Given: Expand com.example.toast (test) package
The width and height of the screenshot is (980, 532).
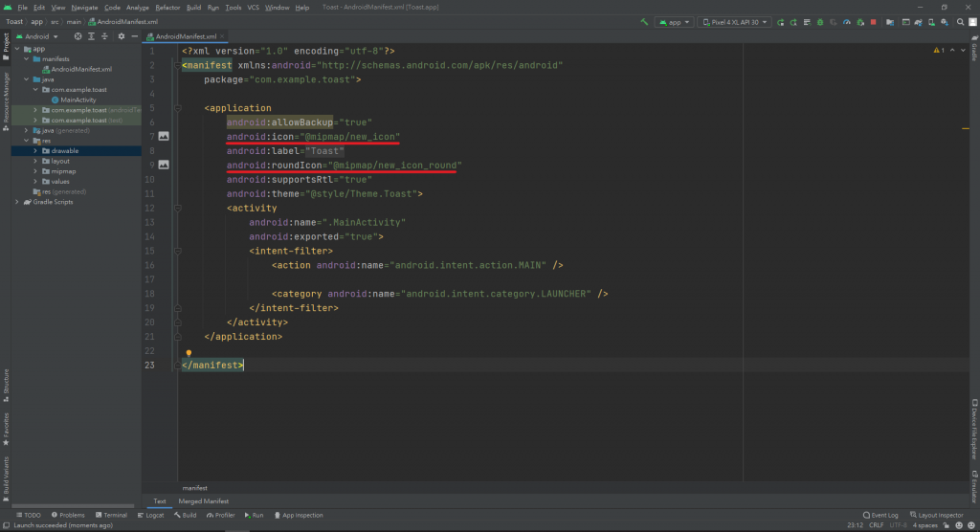Looking at the screenshot, I should pyautogui.click(x=35, y=120).
